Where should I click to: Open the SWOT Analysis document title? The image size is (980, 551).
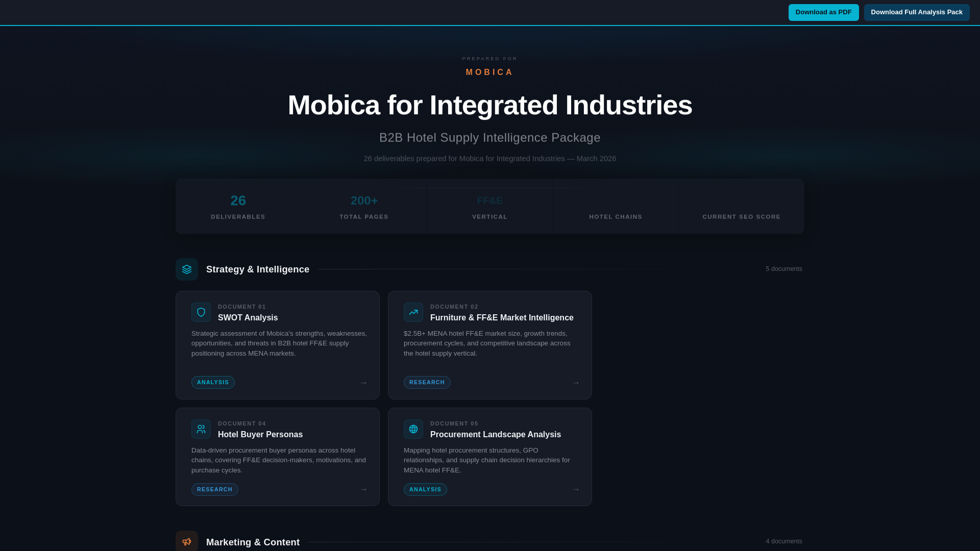click(248, 318)
